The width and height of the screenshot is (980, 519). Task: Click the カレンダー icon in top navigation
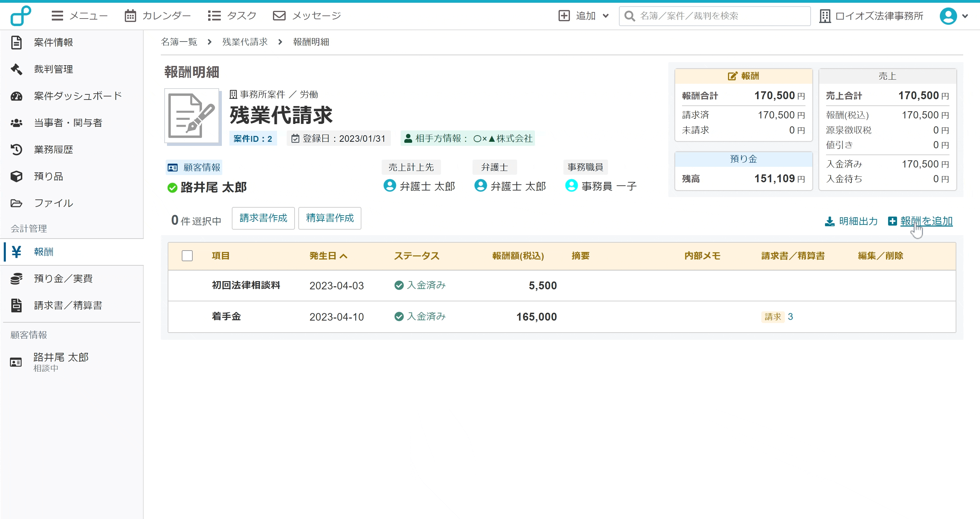pyautogui.click(x=130, y=15)
